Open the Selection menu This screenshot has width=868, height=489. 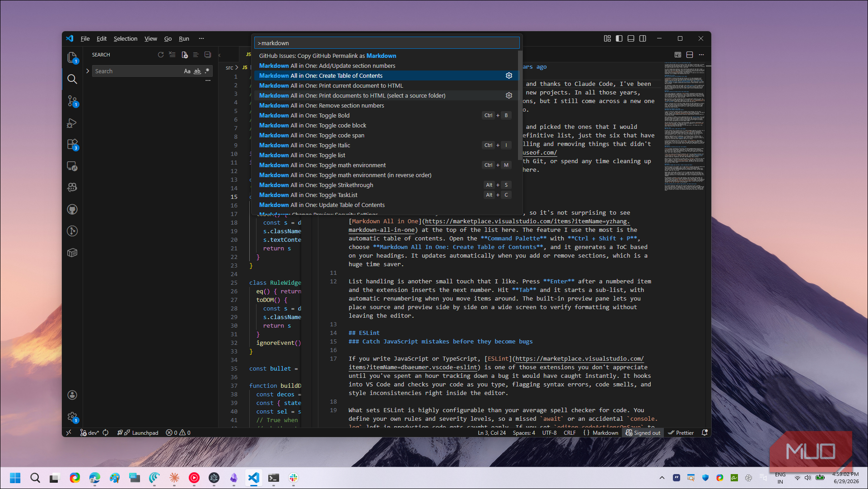[x=126, y=38]
